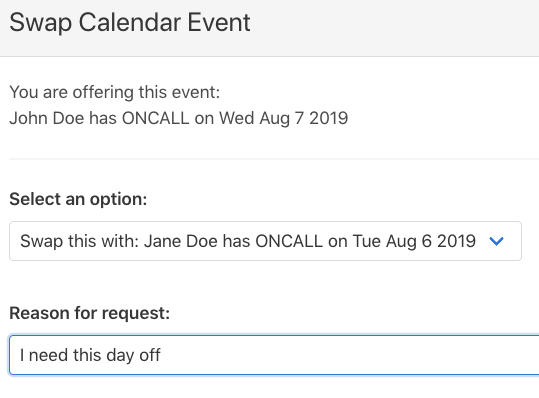
Task: Click the 'Select an option:' label
Action: click(78, 199)
